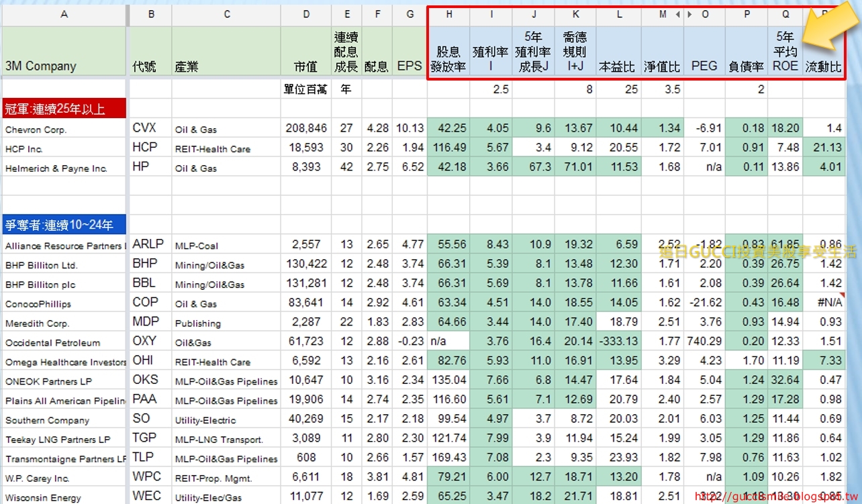Click the 'EPS' header cell

[x=410, y=51]
